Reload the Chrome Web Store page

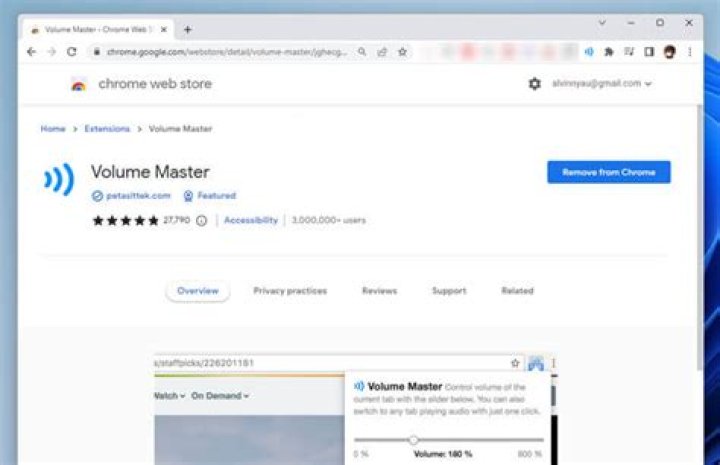72,52
